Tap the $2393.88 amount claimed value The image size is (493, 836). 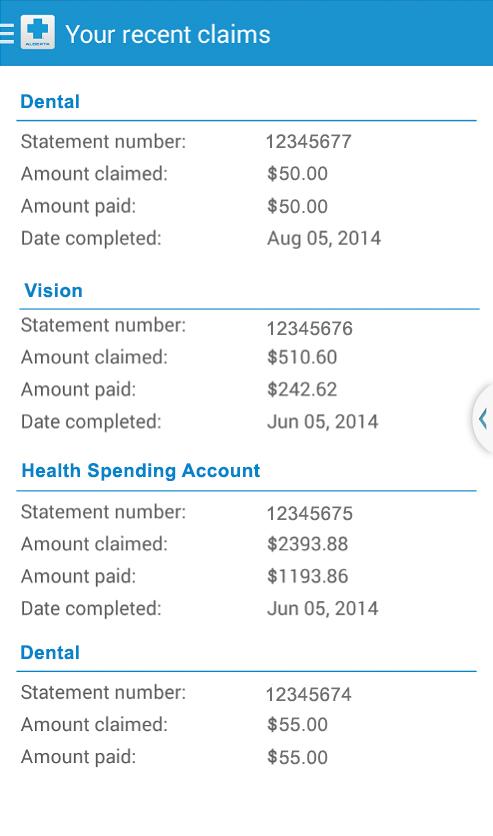(308, 544)
